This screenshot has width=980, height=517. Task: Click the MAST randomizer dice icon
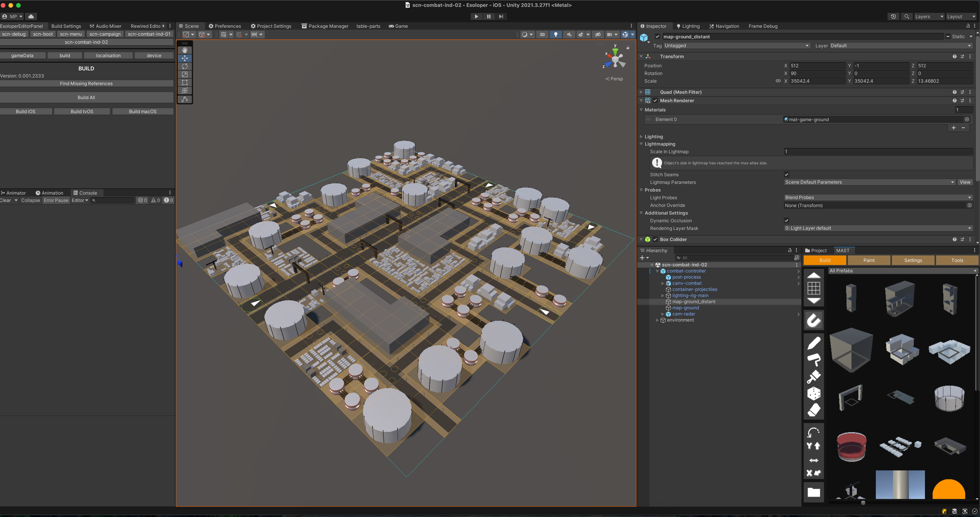click(813, 394)
